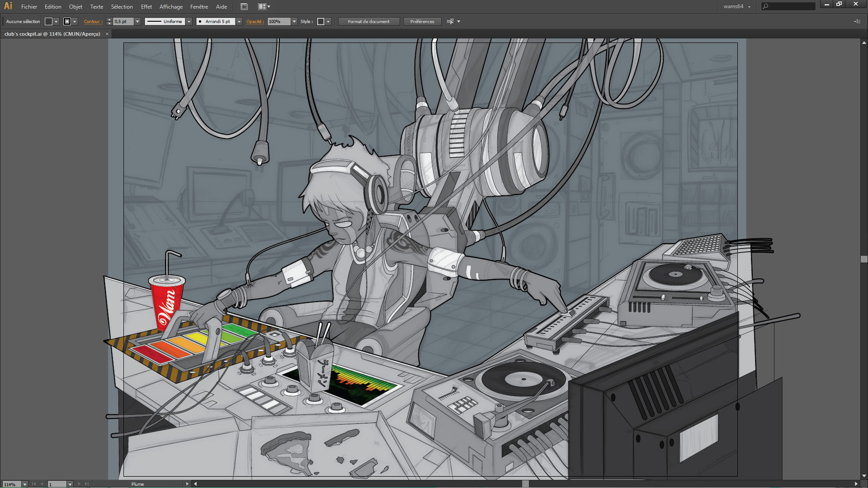
Task: Open the Arrondi 5 pt brush dropdown
Action: 239,22
